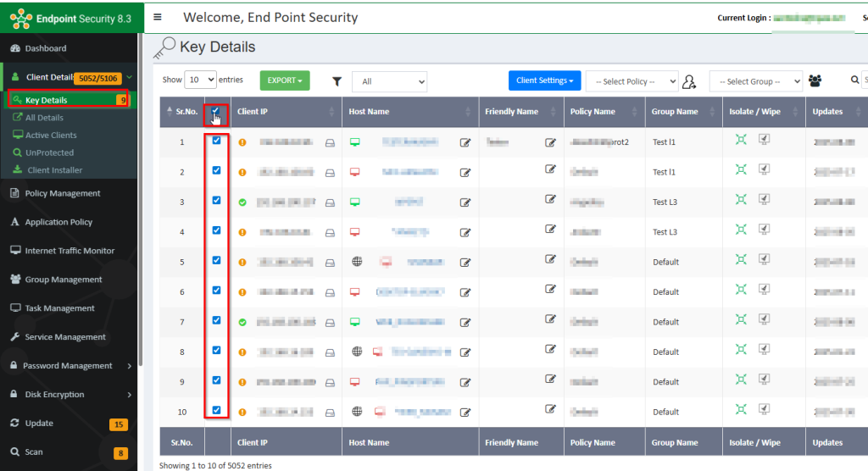Click the green EXPORT button

coord(284,80)
